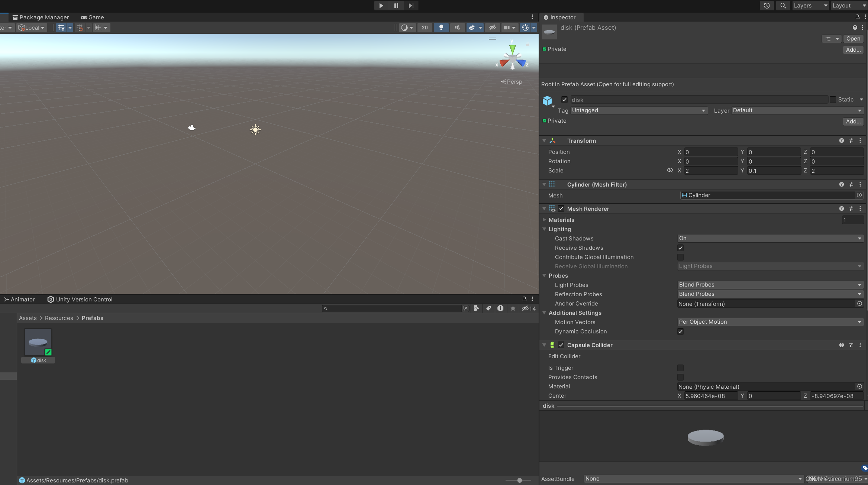Screen dimensions: 868x485
Task: Toggle the Gizmos globe icon
Action: point(525,28)
